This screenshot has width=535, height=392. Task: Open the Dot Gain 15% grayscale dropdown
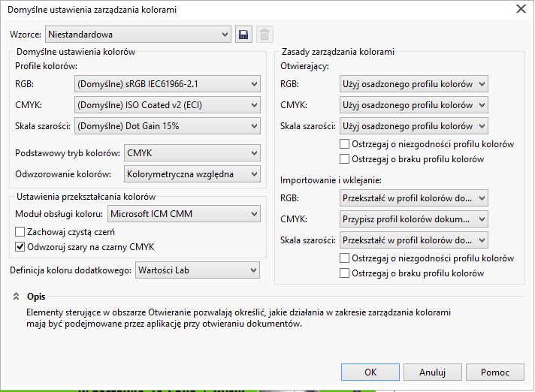(168, 125)
